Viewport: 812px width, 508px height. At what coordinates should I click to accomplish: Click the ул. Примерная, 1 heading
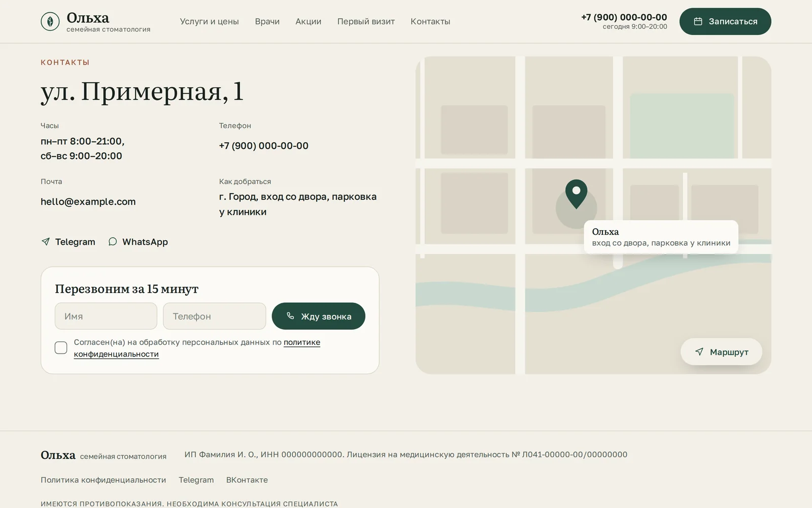(142, 91)
